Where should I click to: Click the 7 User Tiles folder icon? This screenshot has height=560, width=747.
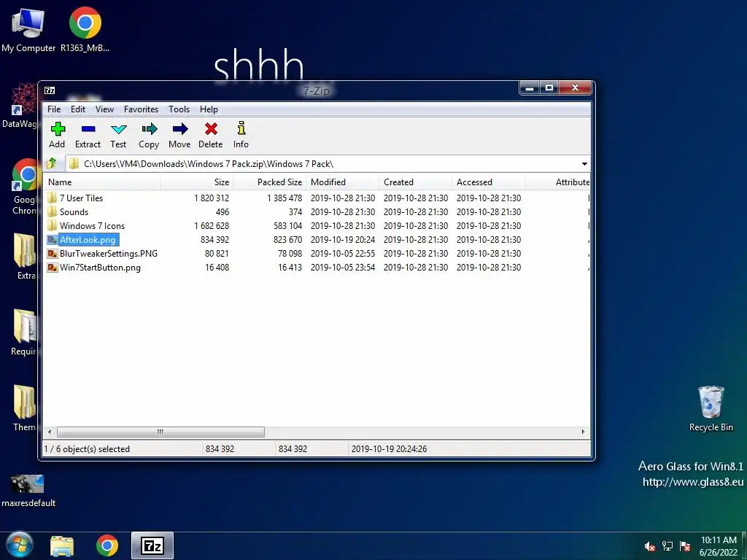[53, 198]
